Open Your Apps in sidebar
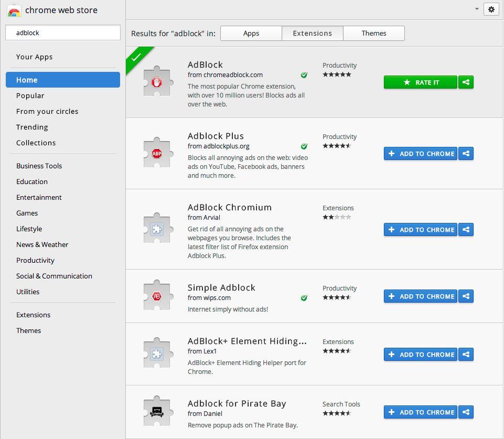Image resolution: width=504 pixels, height=439 pixels. coord(35,57)
